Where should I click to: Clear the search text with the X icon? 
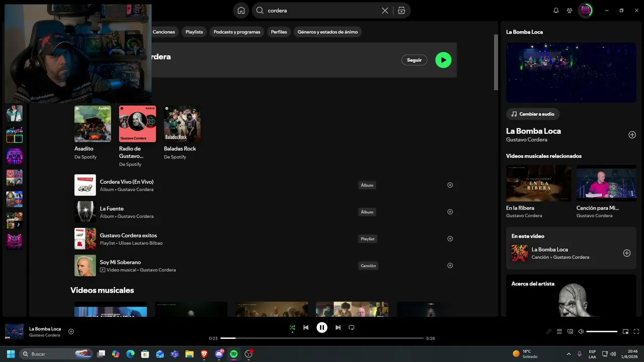(385, 11)
